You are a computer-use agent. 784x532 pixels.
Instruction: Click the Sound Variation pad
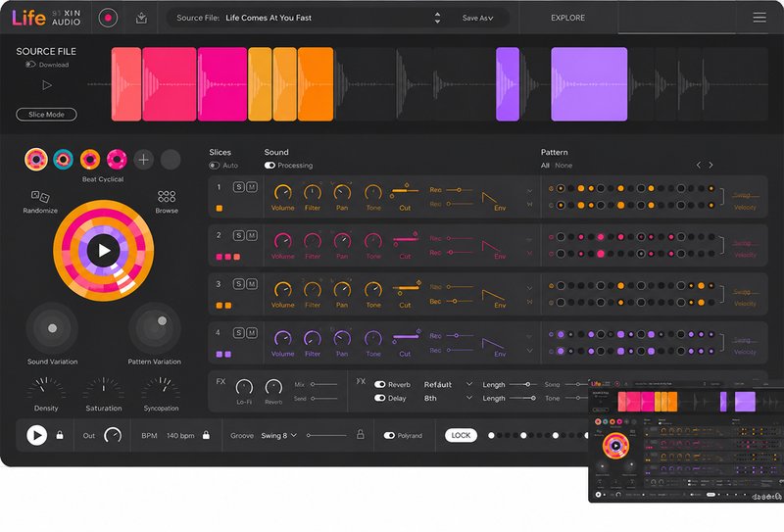pyautogui.click(x=52, y=328)
